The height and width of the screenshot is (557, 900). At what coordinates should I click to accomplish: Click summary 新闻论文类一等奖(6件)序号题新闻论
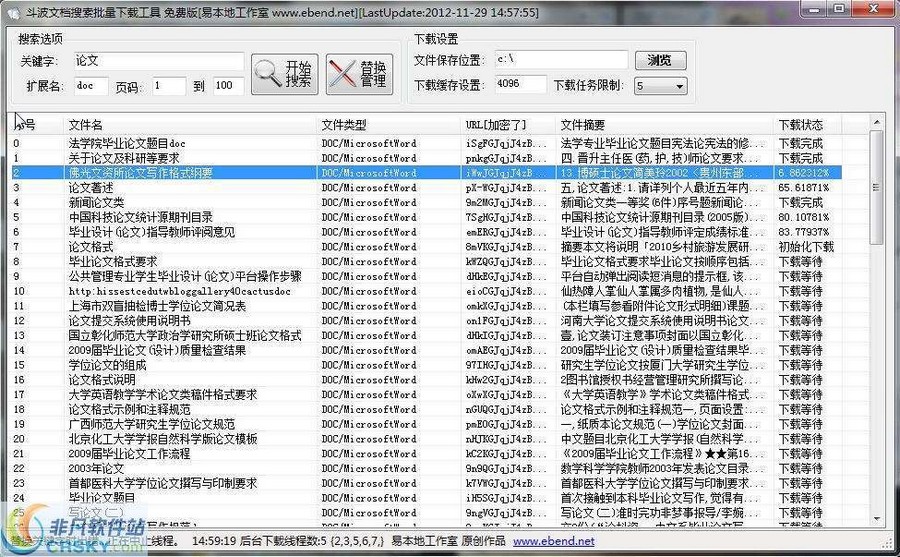(x=662, y=203)
